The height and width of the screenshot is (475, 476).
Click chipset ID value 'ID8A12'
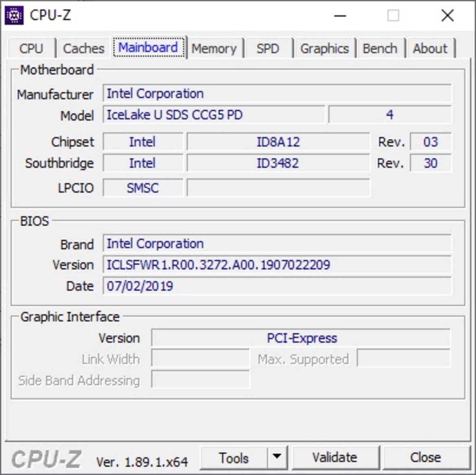tap(278, 142)
